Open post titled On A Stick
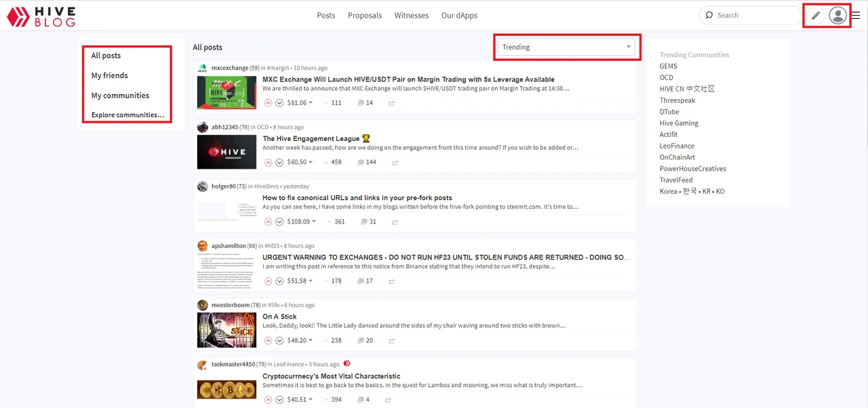Screen dimensions: 868x408 pyautogui.click(x=279, y=317)
